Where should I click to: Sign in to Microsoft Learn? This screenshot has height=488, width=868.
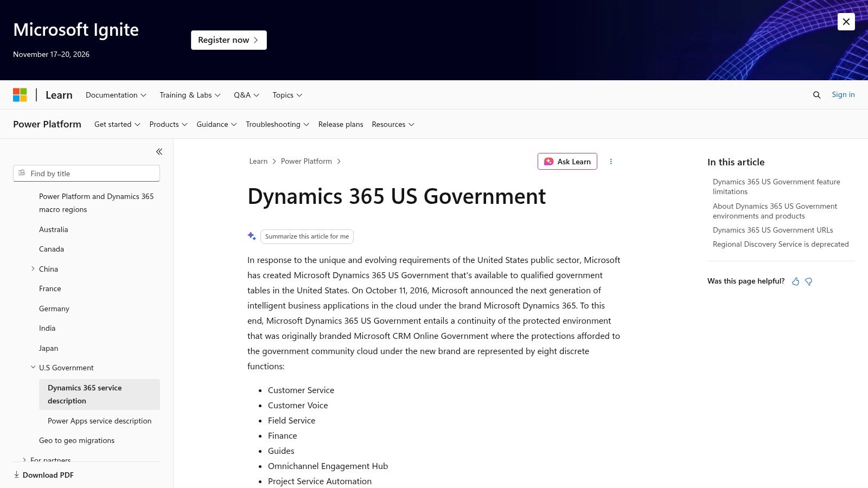(843, 94)
